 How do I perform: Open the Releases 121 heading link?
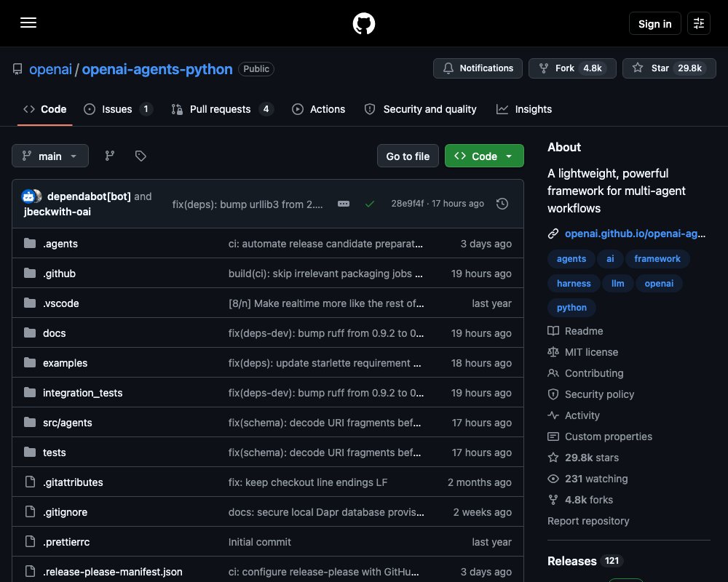pyautogui.click(x=585, y=561)
